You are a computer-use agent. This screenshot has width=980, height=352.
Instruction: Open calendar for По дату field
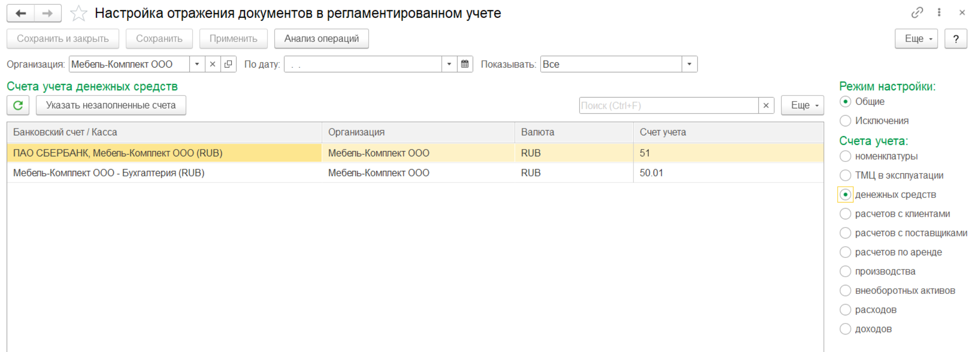coord(465,64)
